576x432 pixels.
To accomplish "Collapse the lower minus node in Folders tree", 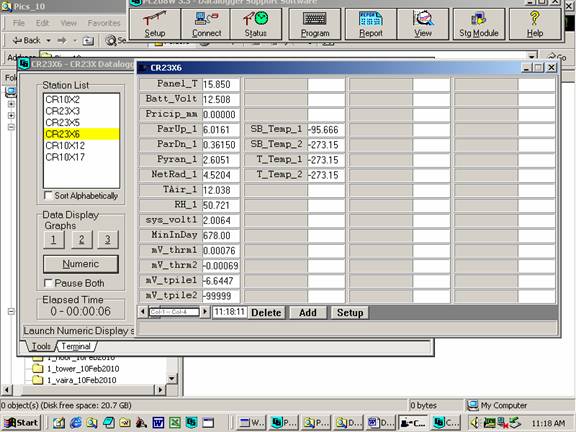I will pyautogui.click(x=11, y=312).
